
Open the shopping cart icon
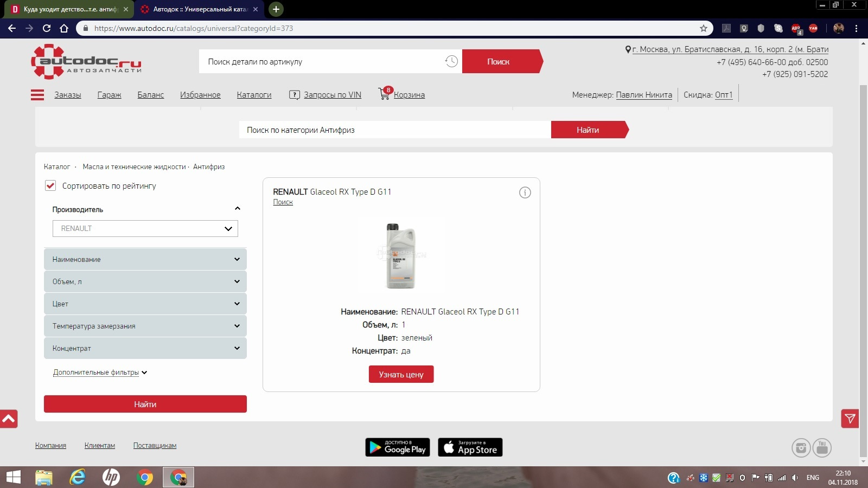point(384,94)
